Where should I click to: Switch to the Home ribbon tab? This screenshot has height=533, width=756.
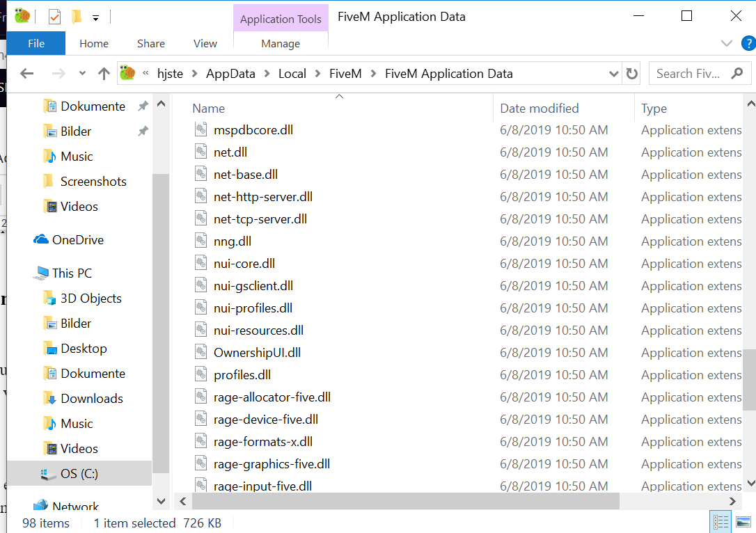point(94,43)
